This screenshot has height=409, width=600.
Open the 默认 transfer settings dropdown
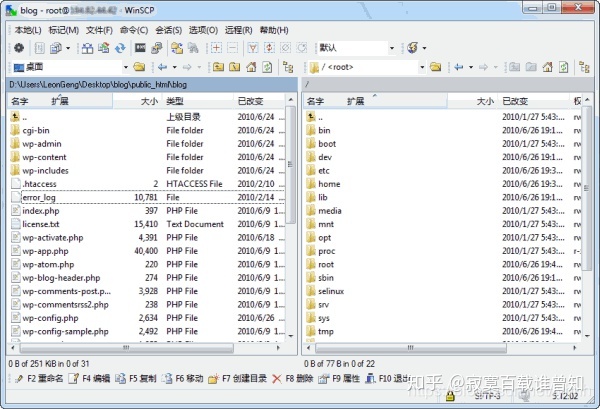pyautogui.click(x=392, y=48)
